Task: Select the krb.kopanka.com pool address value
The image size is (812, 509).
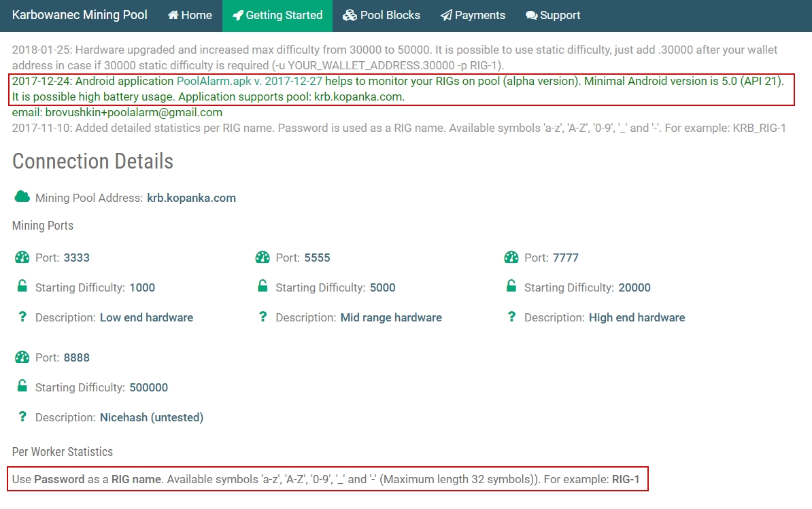Action: (x=191, y=198)
